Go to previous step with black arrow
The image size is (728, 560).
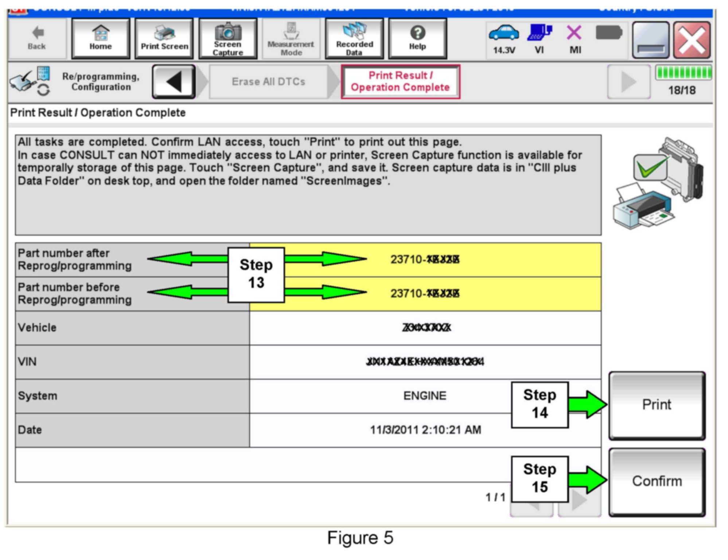[x=174, y=82]
